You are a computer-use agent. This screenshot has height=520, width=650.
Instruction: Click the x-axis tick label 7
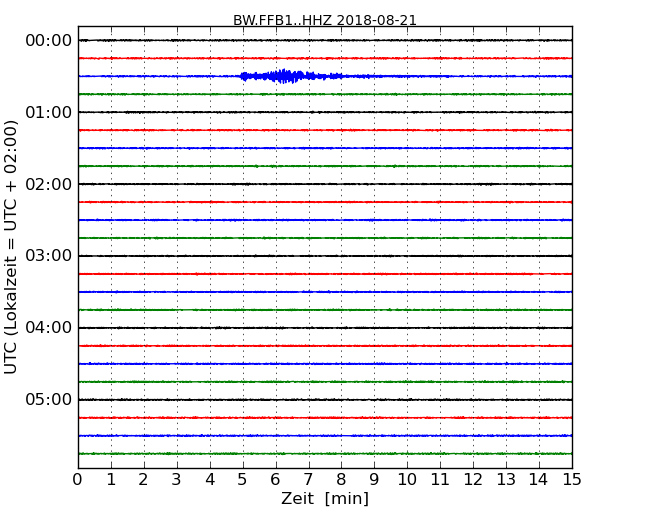coord(308,480)
